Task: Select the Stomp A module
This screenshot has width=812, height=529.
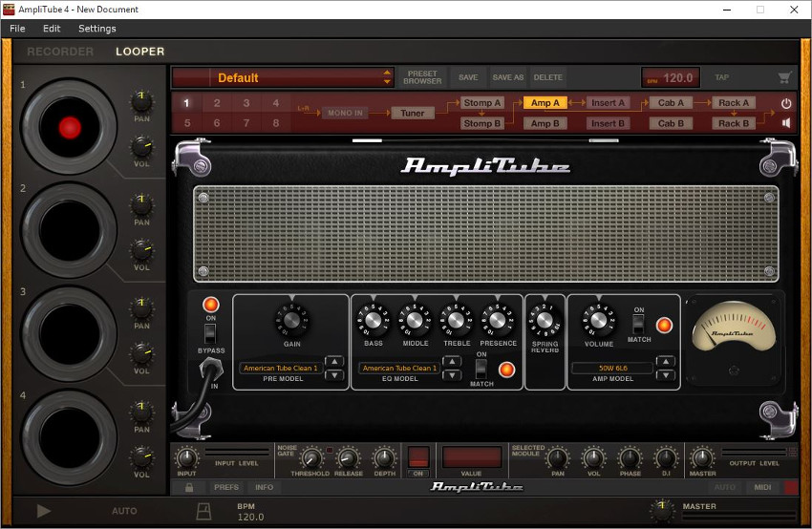Action: tap(482, 103)
